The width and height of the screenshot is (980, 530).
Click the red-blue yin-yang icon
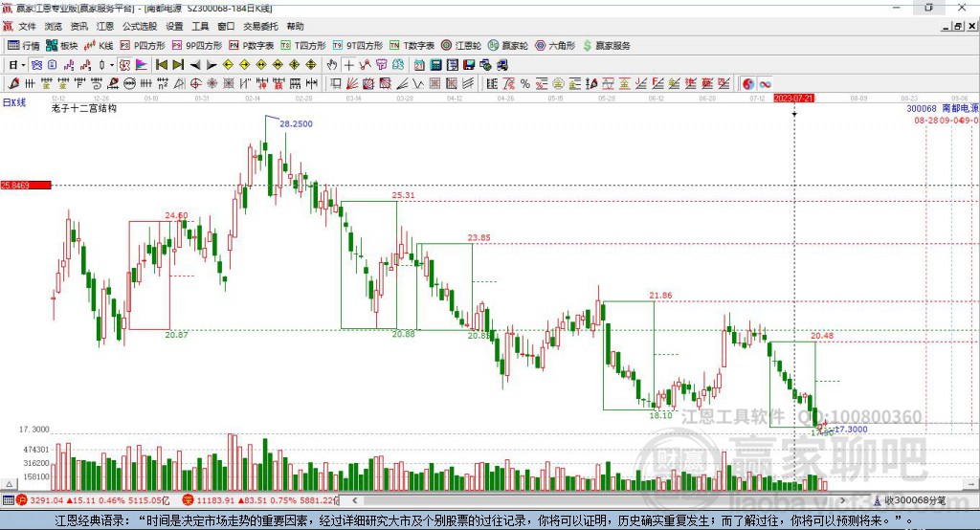(x=748, y=84)
